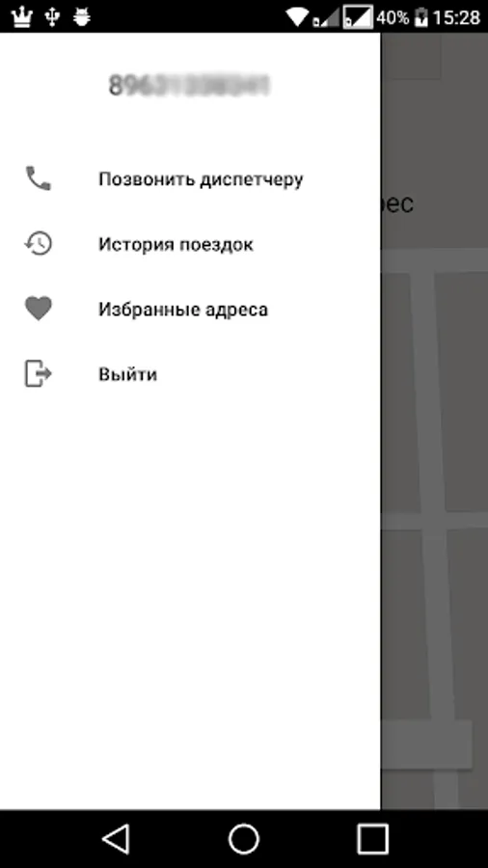Tap the Android debug bug icon

82,16
